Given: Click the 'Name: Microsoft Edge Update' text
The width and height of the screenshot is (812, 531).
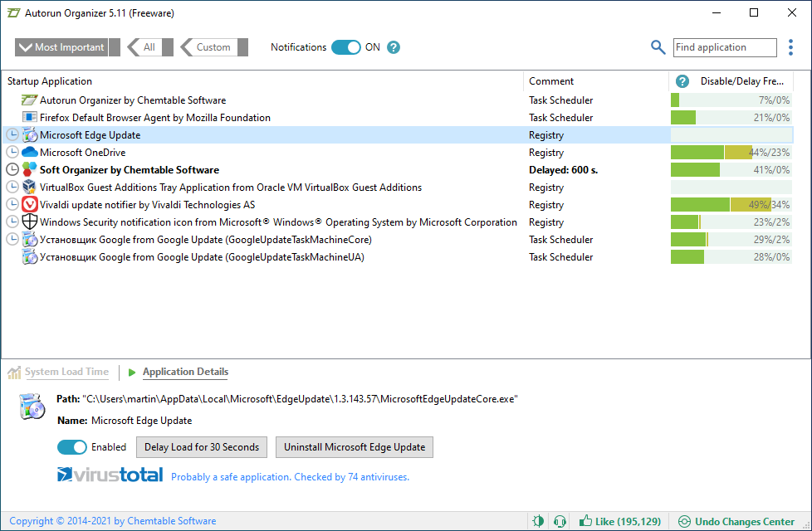Looking at the screenshot, I should coord(125,421).
